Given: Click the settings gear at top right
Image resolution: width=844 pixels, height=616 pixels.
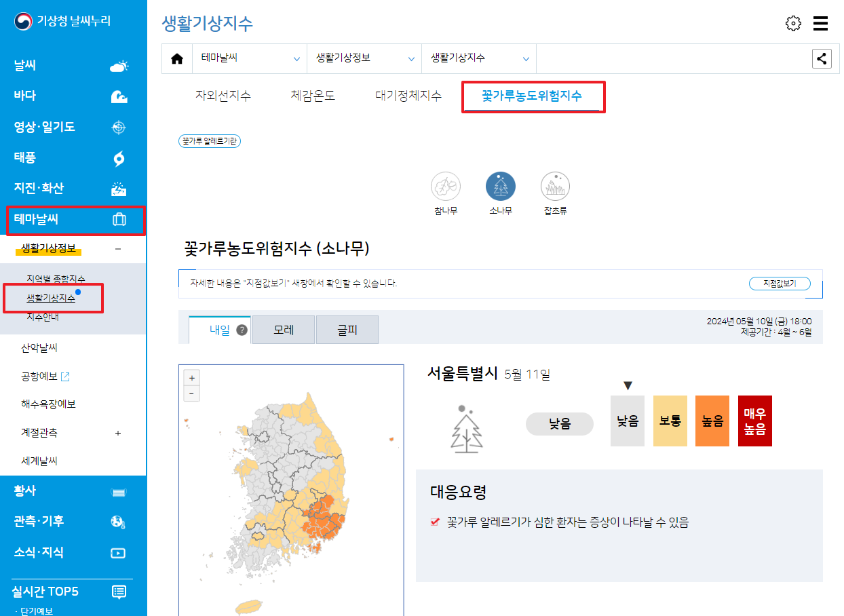Looking at the screenshot, I should click(x=793, y=23).
